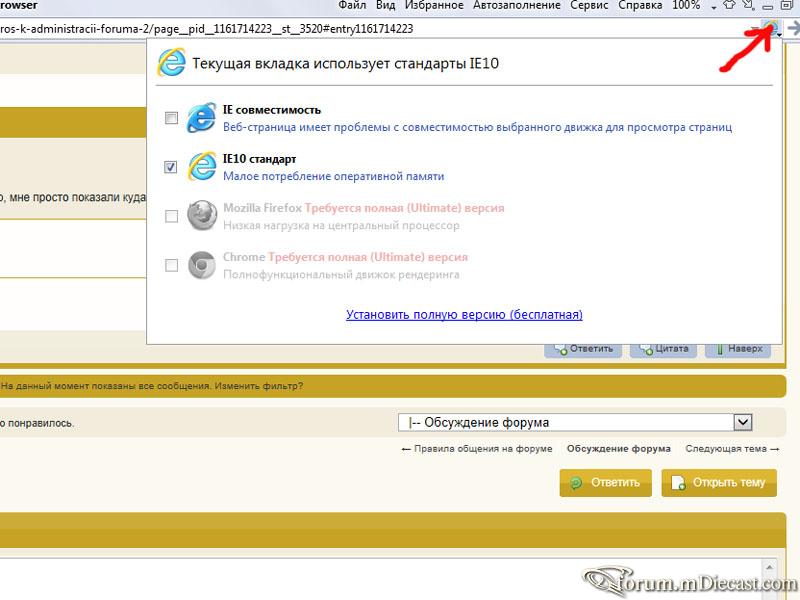The width and height of the screenshot is (800, 600).
Task: Click the Открыть тему button
Action: pyautogui.click(x=719, y=483)
